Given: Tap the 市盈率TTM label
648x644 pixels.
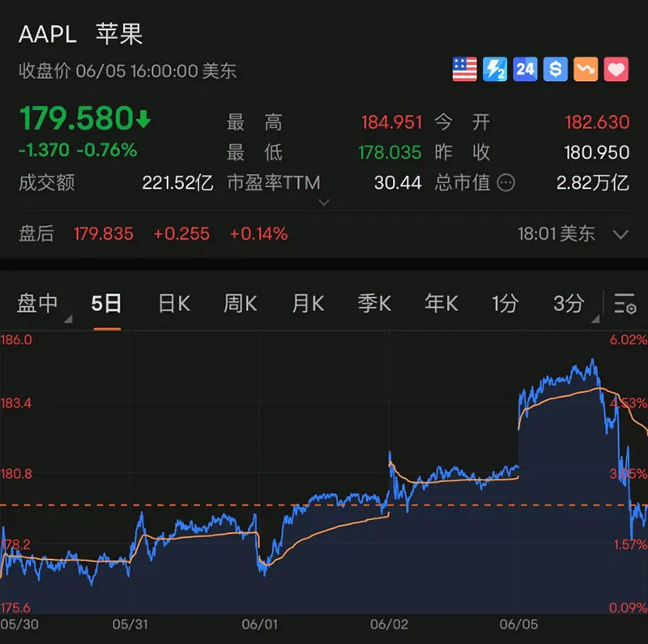Looking at the screenshot, I should coord(274,183).
